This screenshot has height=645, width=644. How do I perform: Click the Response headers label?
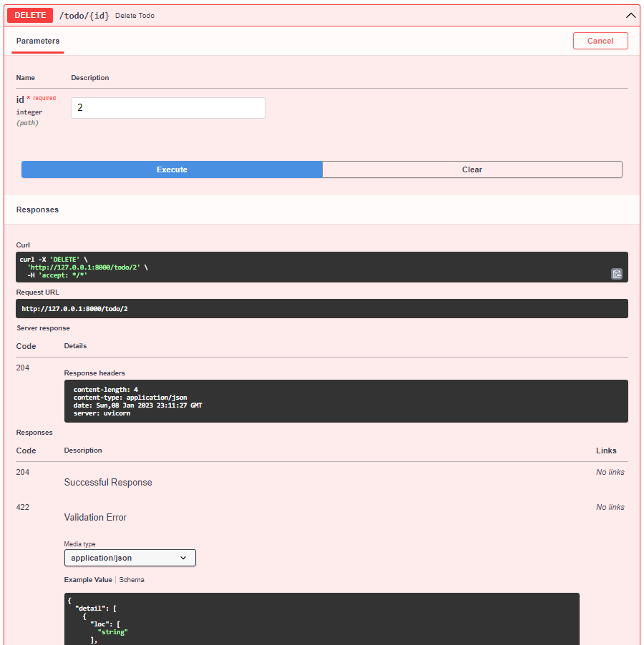94,373
